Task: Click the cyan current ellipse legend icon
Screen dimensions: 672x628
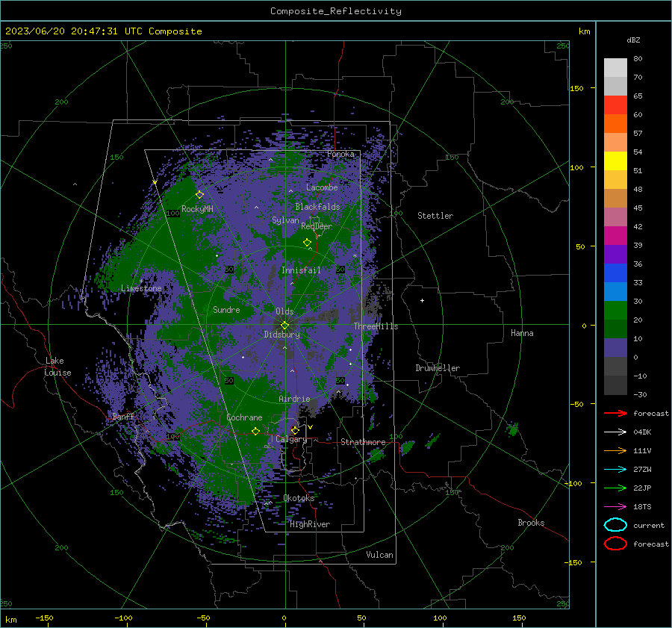Action: (615, 525)
